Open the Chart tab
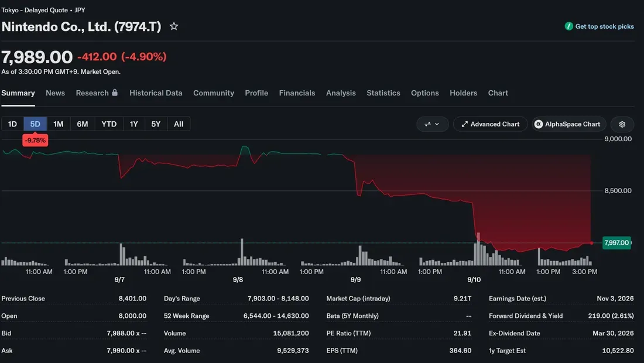Screen dimensions: 644x363 [498, 93]
